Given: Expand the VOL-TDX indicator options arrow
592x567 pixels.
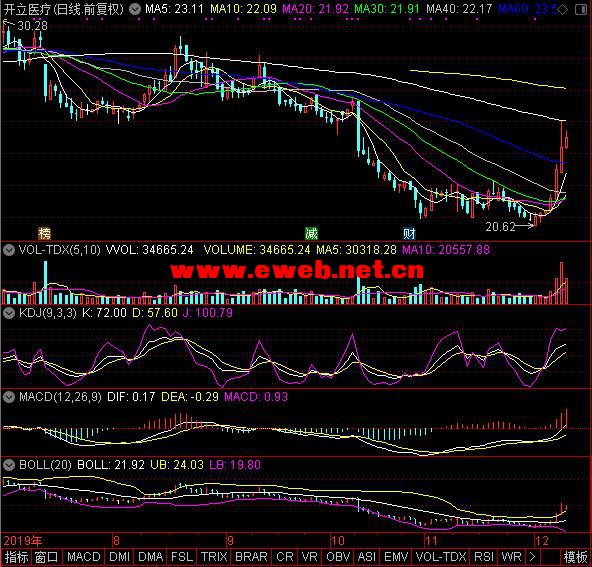Looking at the screenshot, I should 8,250.
